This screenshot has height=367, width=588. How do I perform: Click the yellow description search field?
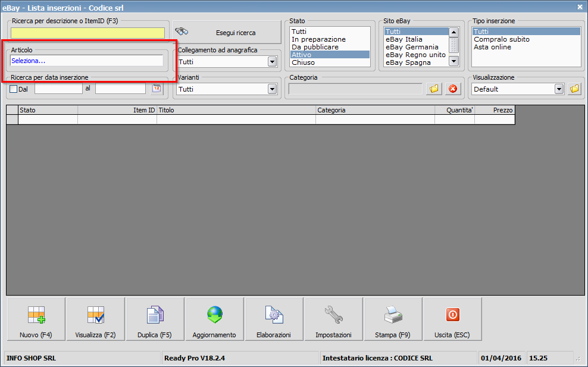point(87,33)
